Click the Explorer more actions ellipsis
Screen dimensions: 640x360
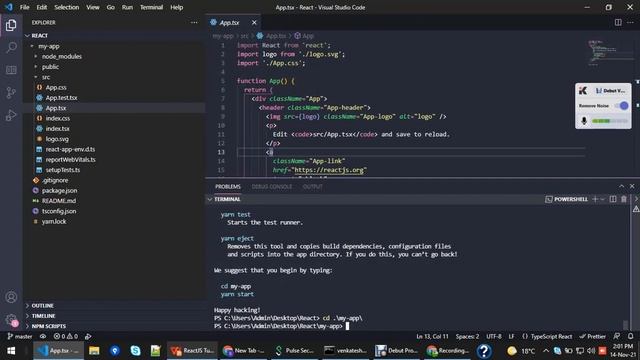coord(194,22)
